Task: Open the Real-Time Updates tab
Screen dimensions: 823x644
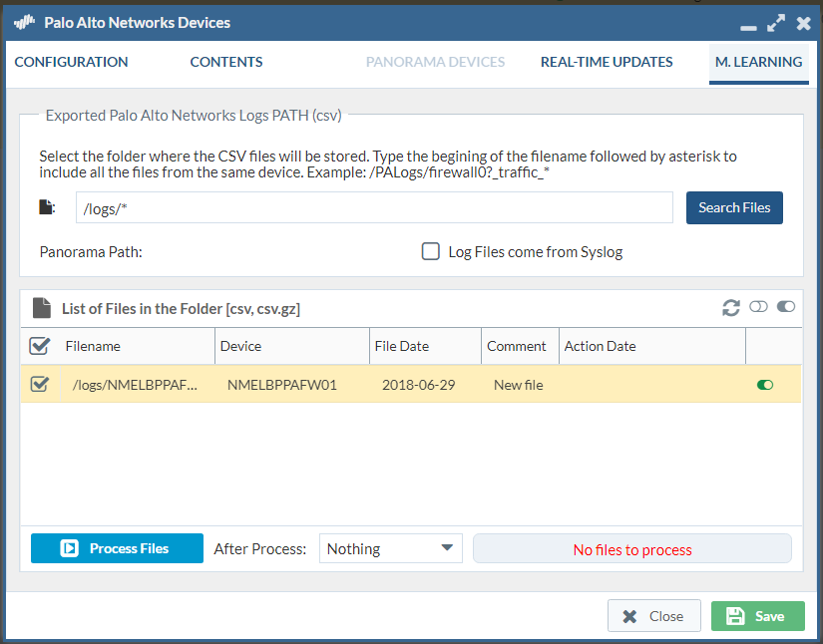Action: click(607, 62)
